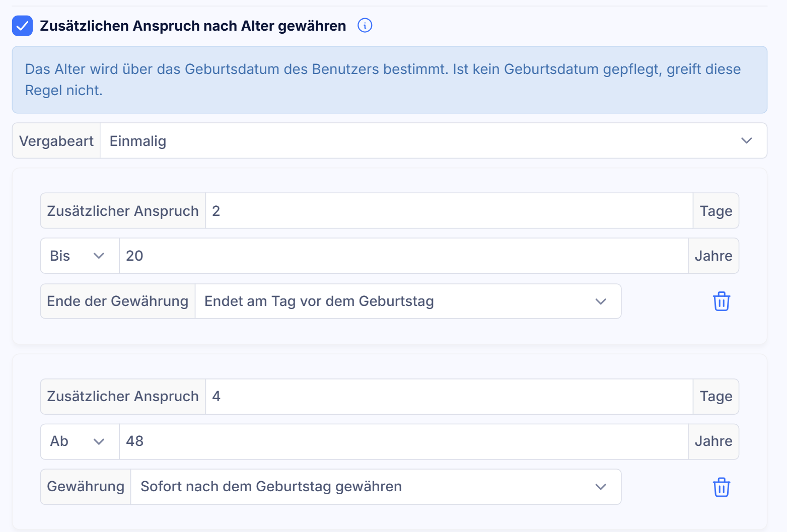The width and height of the screenshot is (787, 532).
Task: Click 'Jahre' suffix next to value 20
Action: 713,256
